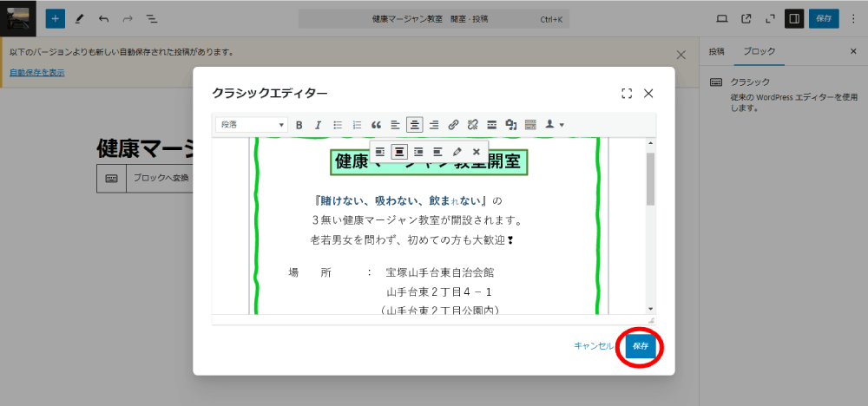Screen dimensions: 868x406
Task: Open the 健康マージャン教室 command palette bar
Action: (434, 18)
